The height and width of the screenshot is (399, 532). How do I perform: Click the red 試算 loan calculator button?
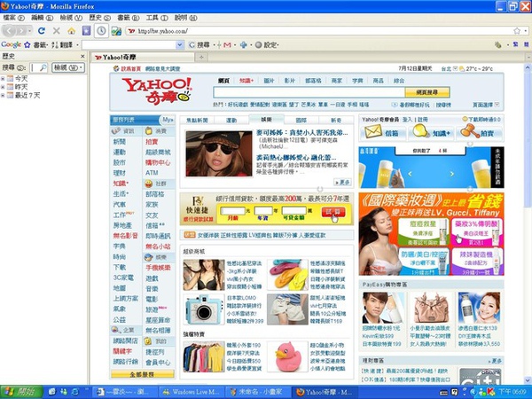pyautogui.click(x=333, y=212)
